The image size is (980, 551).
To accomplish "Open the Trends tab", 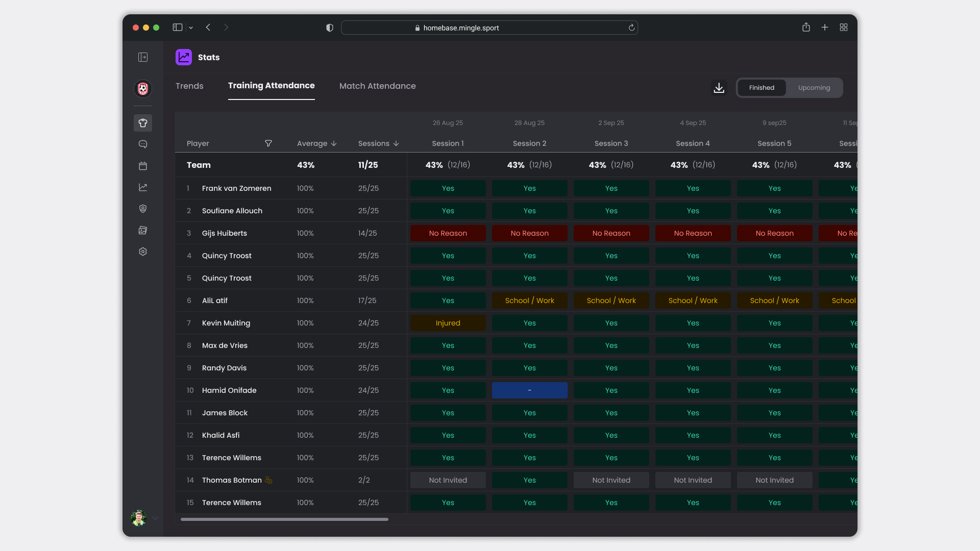I will (189, 86).
